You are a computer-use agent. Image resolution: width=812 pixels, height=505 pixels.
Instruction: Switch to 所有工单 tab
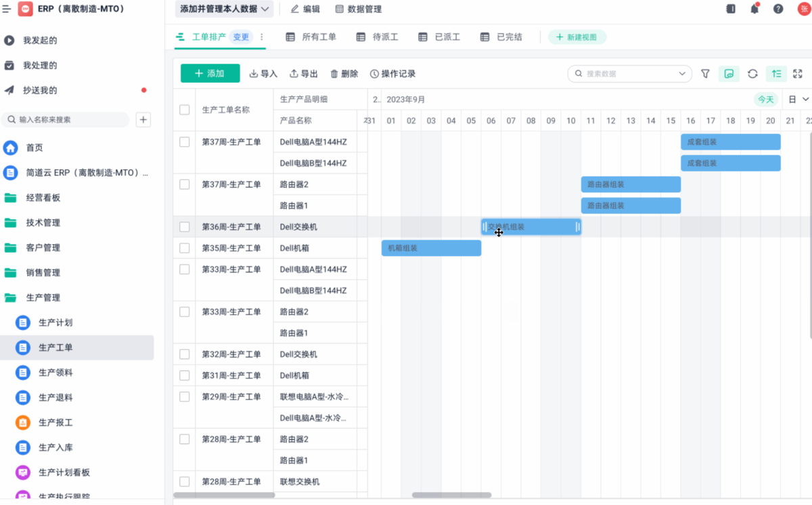[x=311, y=37]
